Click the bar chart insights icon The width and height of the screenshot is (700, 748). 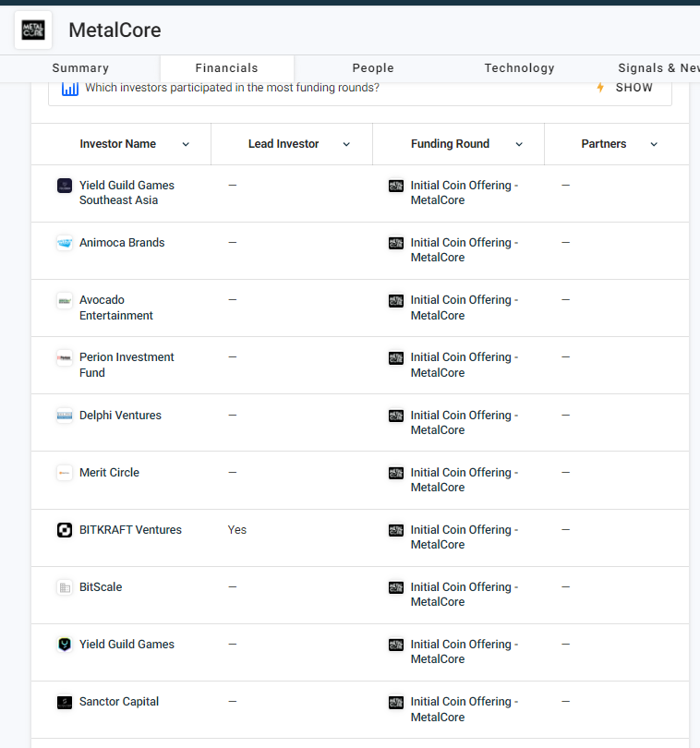coord(69,88)
